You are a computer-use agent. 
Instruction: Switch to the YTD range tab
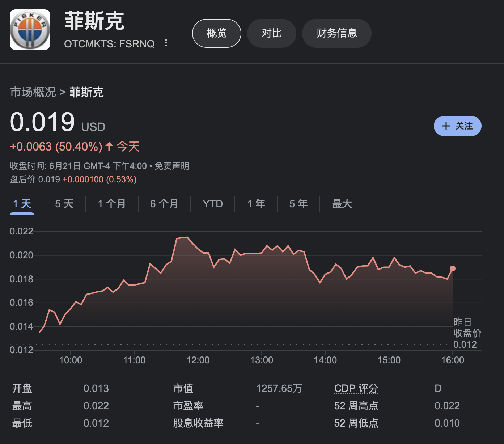click(x=212, y=204)
